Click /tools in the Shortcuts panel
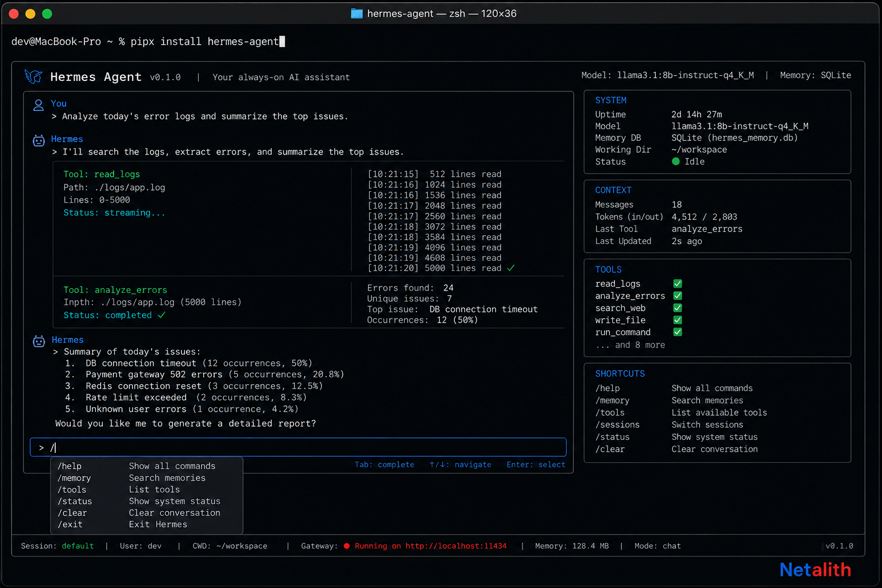This screenshot has width=882, height=588. (x=610, y=412)
